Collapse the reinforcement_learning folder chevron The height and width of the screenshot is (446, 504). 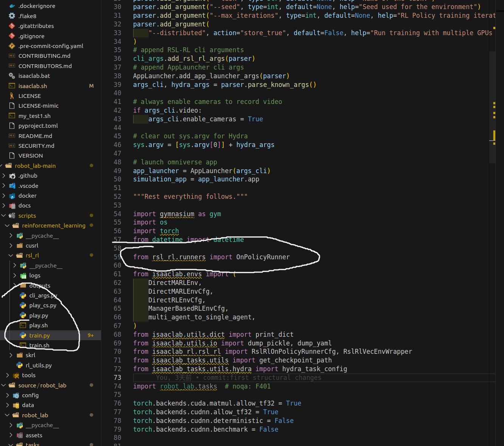(7, 226)
